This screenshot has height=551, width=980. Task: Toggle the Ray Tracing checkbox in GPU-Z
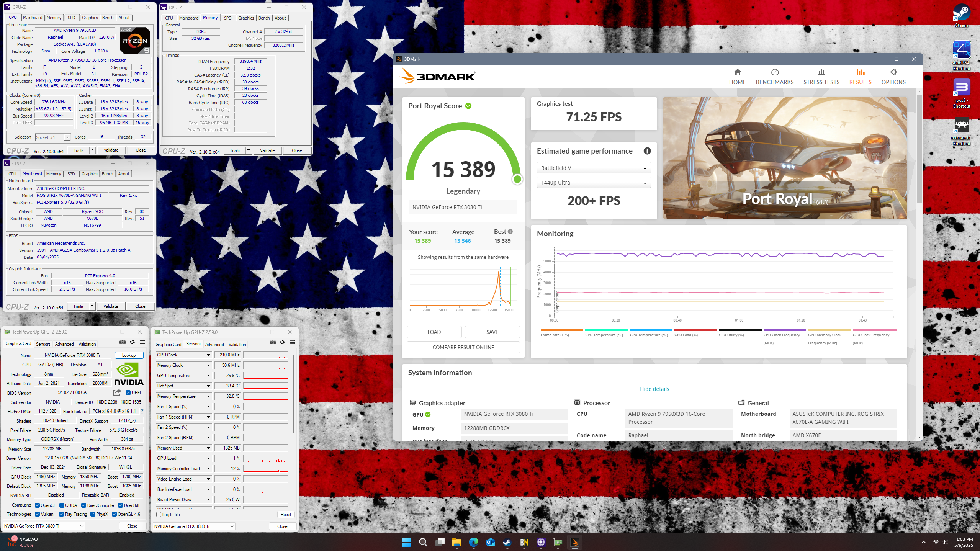(62, 514)
